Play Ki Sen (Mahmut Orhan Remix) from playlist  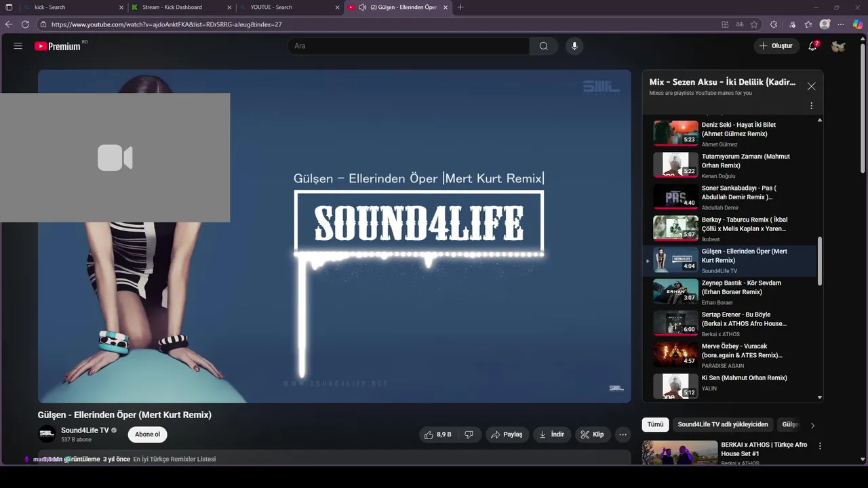730,386
